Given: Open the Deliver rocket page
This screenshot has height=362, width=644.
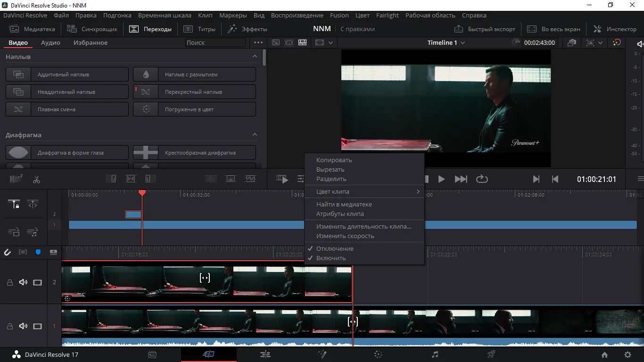Looking at the screenshot, I should click(x=491, y=354).
